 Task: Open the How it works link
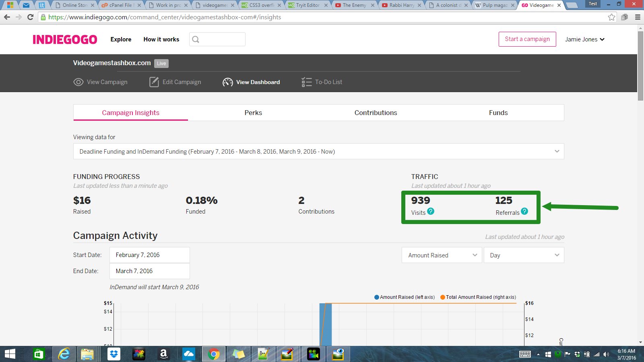coord(161,39)
